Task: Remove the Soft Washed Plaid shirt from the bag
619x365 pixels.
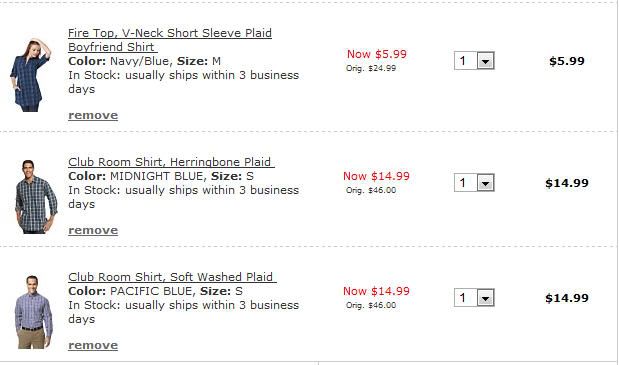Action: click(93, 345)
